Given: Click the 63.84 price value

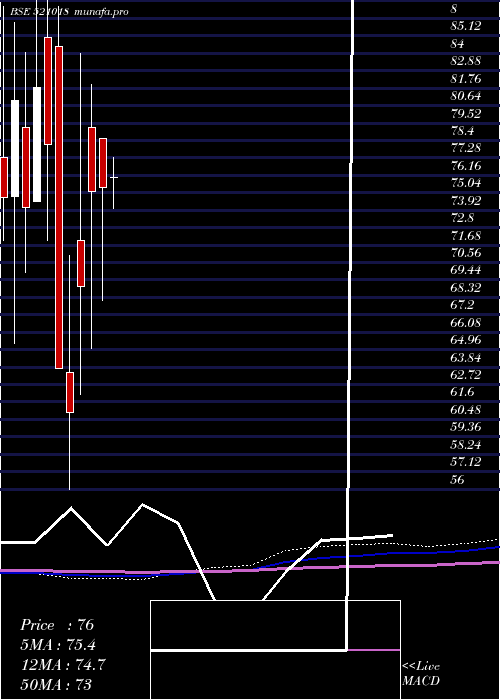Looking at the screenshot, I should click(x=466, y=357).
